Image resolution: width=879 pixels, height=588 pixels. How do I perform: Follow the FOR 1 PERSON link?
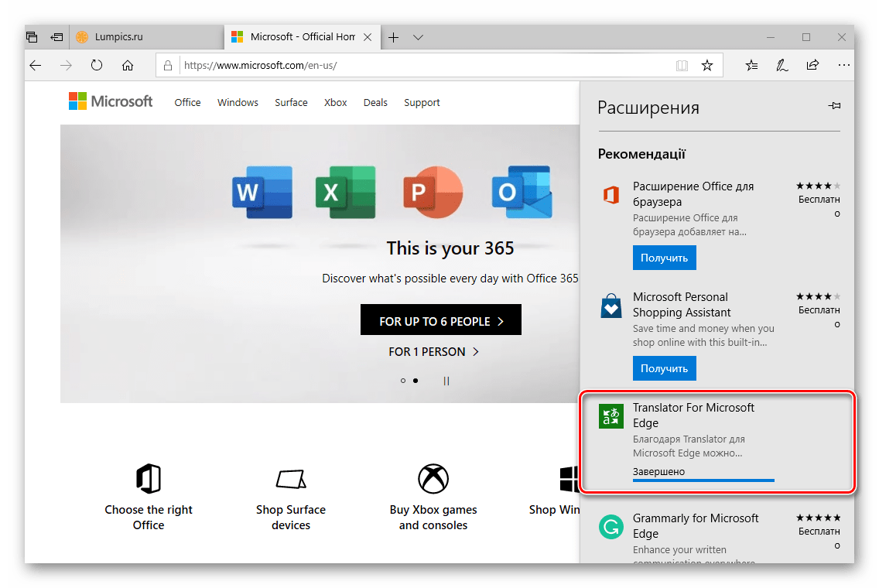[433, 352]
